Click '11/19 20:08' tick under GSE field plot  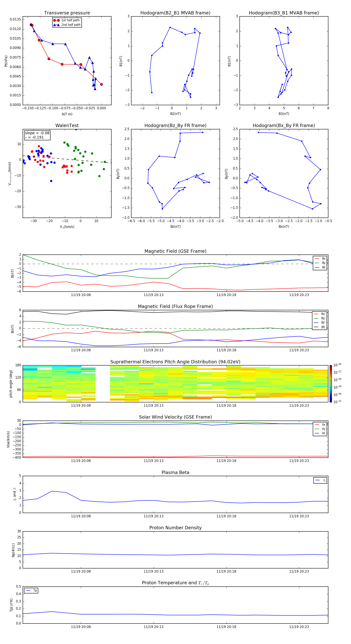point(81,295)
